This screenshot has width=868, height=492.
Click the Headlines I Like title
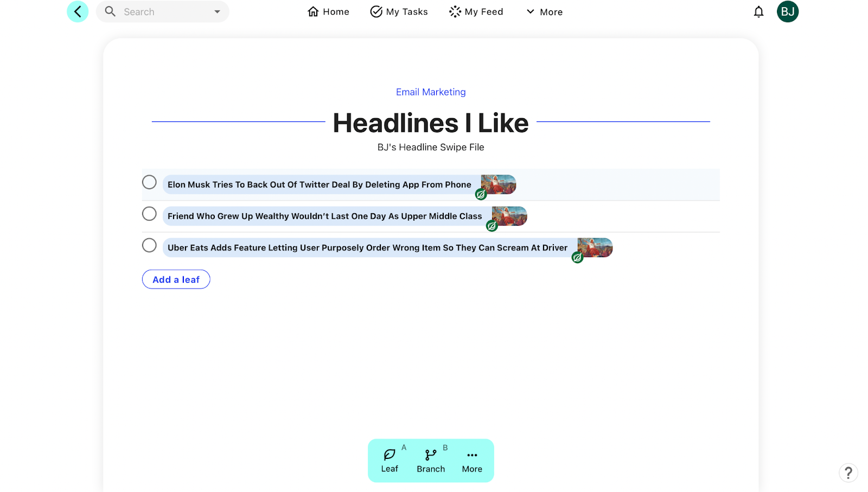coord(431,123)
